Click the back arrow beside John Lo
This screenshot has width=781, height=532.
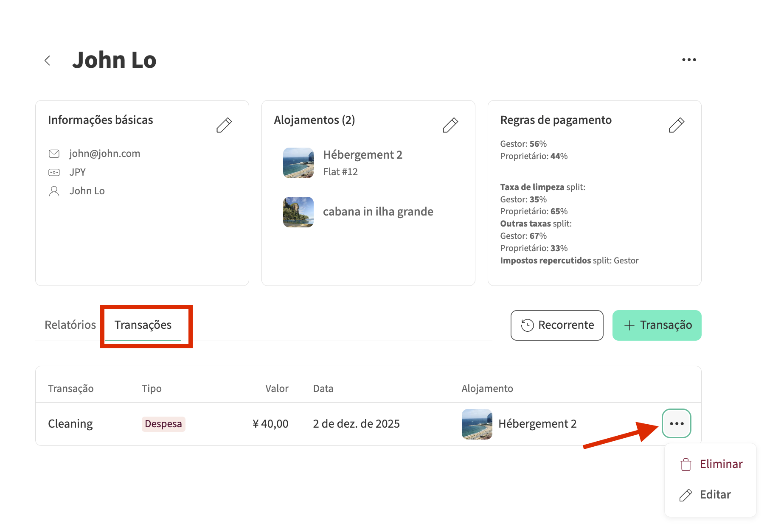48,61
